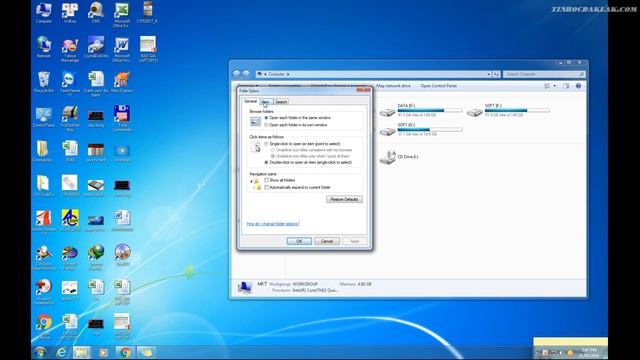The height and width of the screenshot is (360, 640).
Task: Open Internet Explorer from the taskbar
Action: (x=61, y=352)
